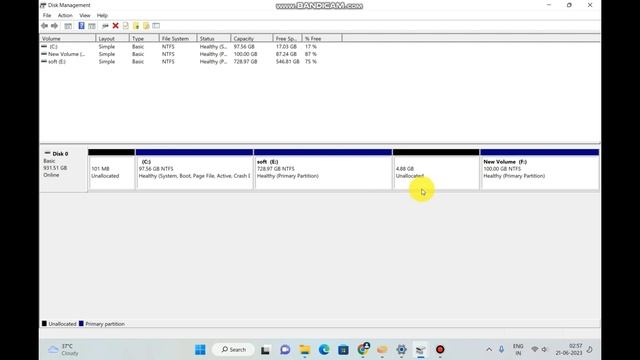Open the weather widget showing 37°C

pos(64,350)
